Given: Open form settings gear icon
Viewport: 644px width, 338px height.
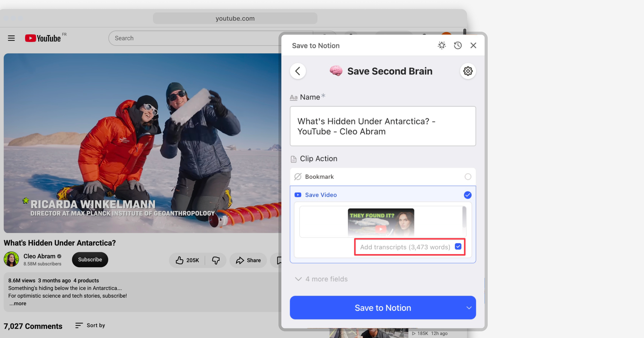Looking at the screenshot, I should [468, 71].
